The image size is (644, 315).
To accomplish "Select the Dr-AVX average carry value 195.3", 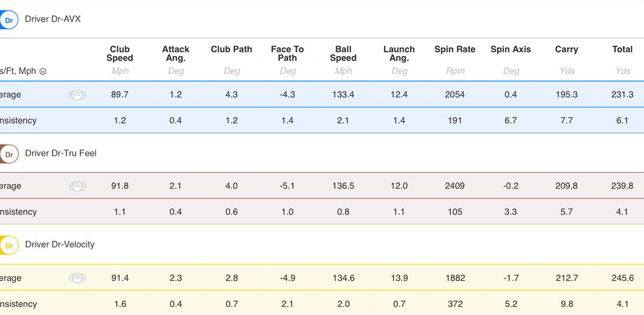I will (567, 94).
